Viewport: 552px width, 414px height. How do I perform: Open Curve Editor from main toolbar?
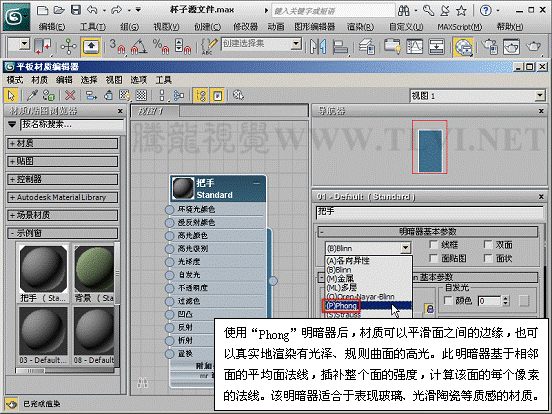pos(392,46)
